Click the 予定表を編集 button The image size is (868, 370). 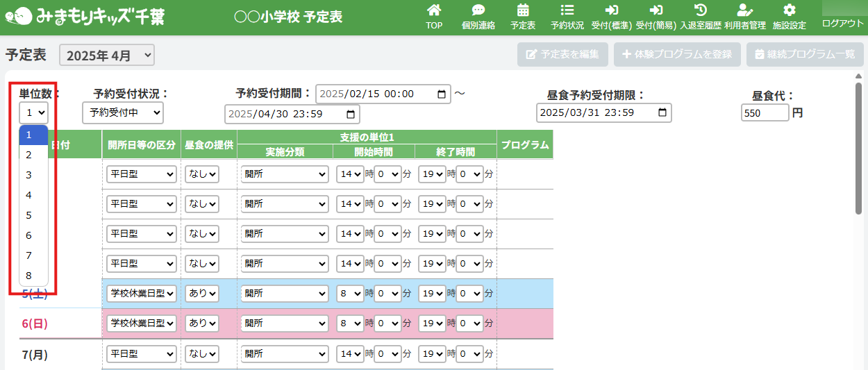point(562,54)
